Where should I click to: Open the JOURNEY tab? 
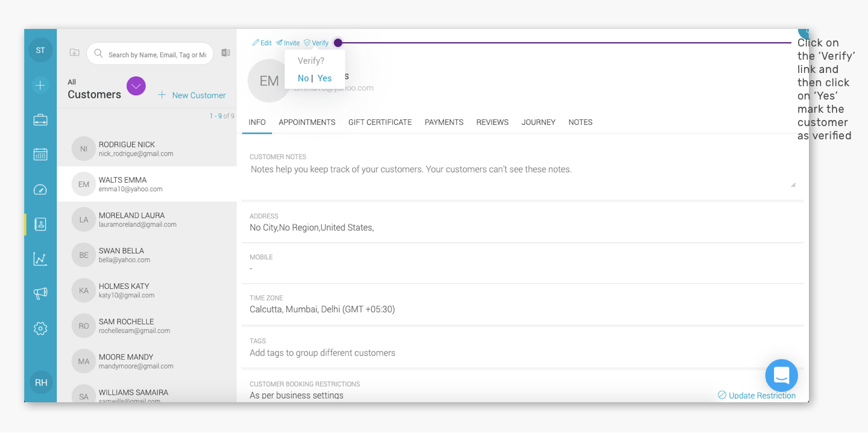[538, 122]
